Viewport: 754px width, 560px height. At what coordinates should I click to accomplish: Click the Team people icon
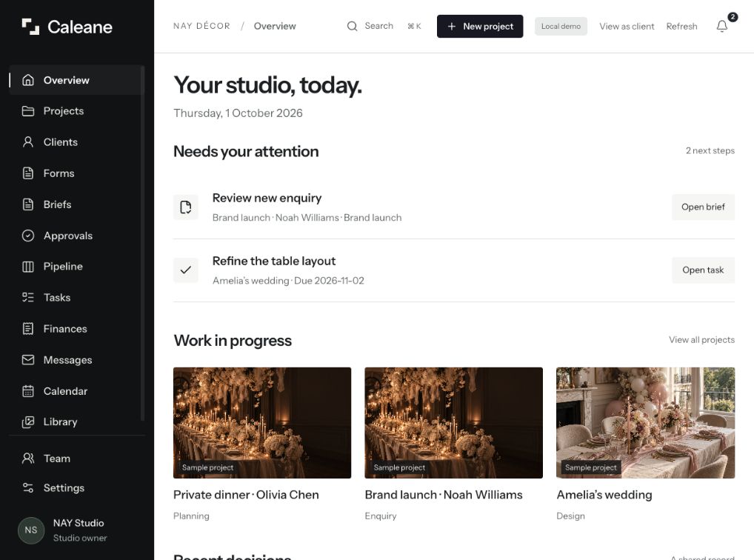click(28, 459)
